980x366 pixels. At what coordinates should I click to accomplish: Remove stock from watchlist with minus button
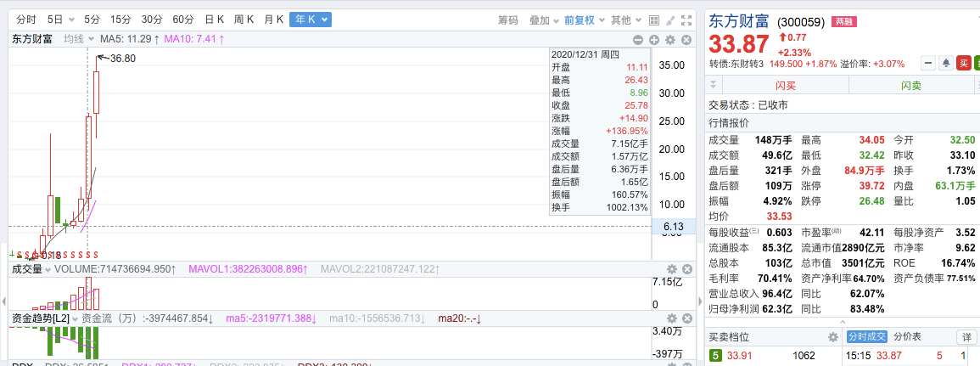click(929, 63)
